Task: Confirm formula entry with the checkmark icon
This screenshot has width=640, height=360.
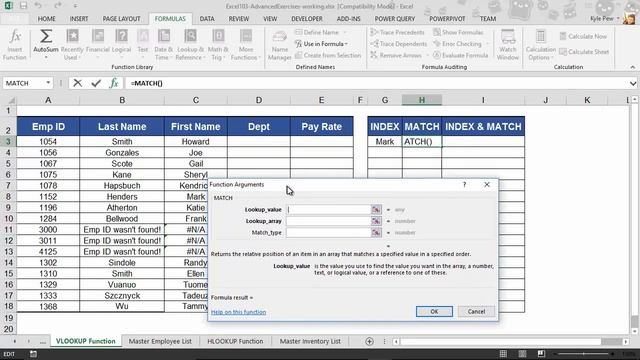Action: [96, 83]
